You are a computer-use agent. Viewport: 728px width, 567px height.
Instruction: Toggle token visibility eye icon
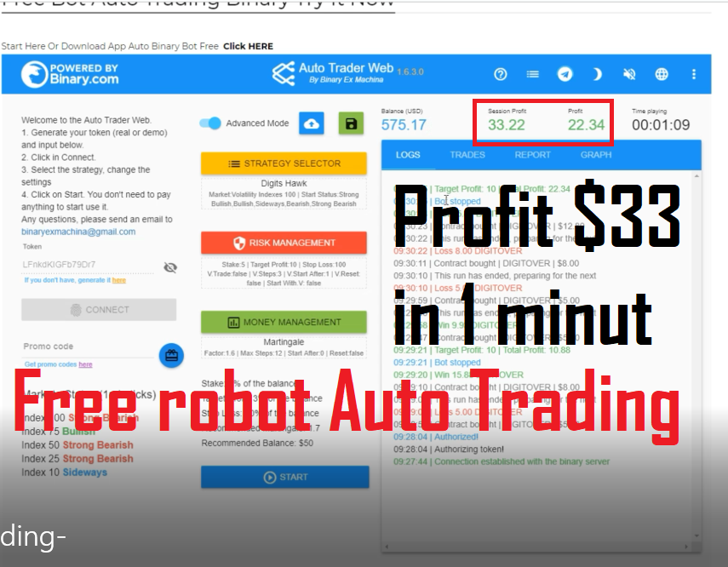click(170, 267)
